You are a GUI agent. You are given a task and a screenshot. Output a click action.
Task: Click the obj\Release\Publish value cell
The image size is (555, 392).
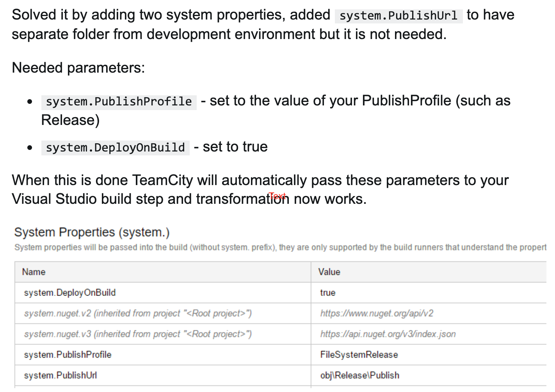359,376
